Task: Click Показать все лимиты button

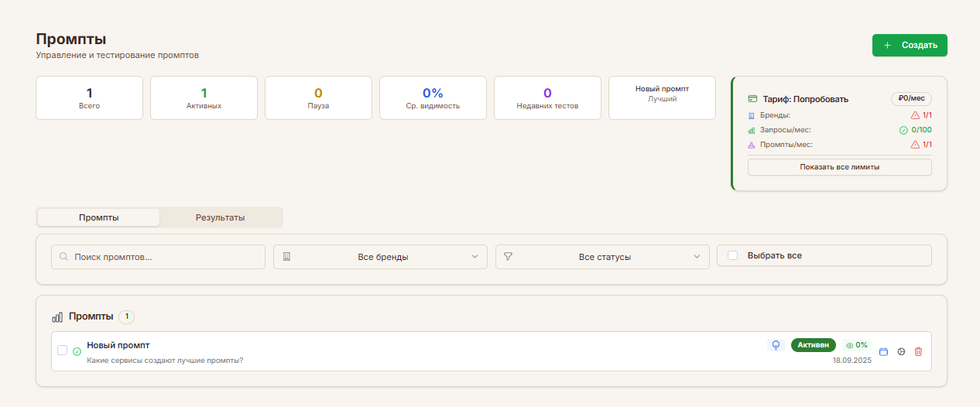Action: pyautogui.click(x=839, y=167)
